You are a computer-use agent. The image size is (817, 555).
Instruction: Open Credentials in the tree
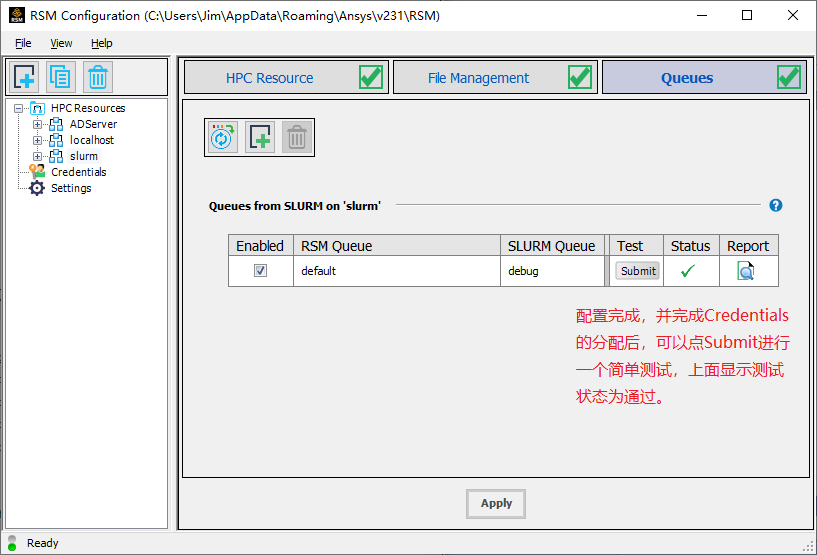click(79, 172)
